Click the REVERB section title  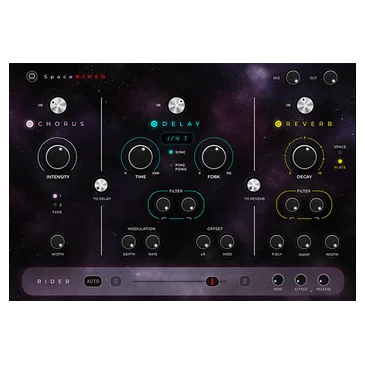click(x=309, y=124)
